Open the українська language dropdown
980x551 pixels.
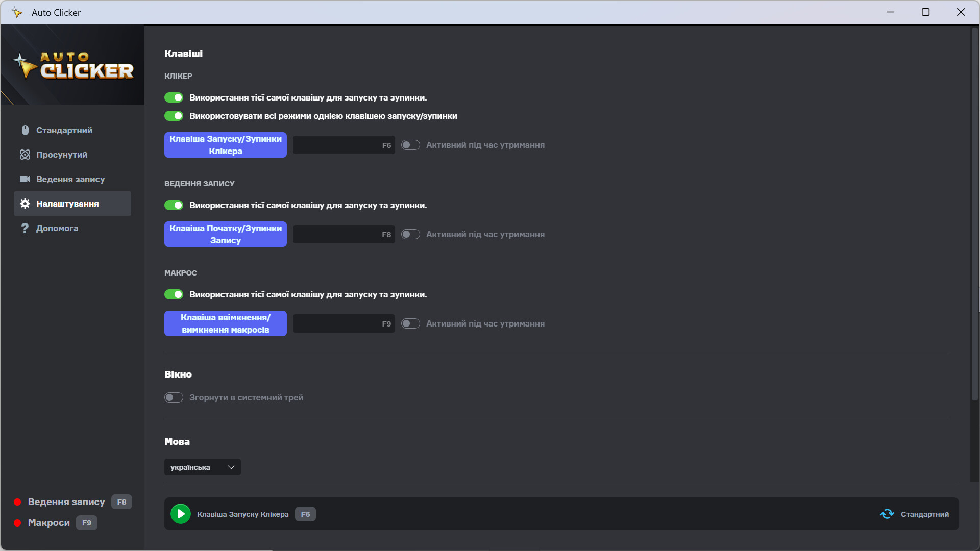(x=202, y=467)
